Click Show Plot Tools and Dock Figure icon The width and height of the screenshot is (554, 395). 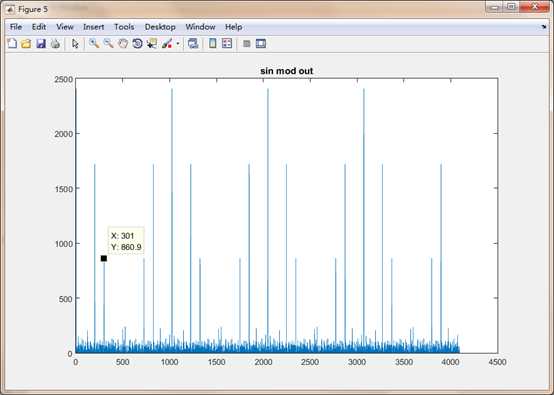coord(261,43)
